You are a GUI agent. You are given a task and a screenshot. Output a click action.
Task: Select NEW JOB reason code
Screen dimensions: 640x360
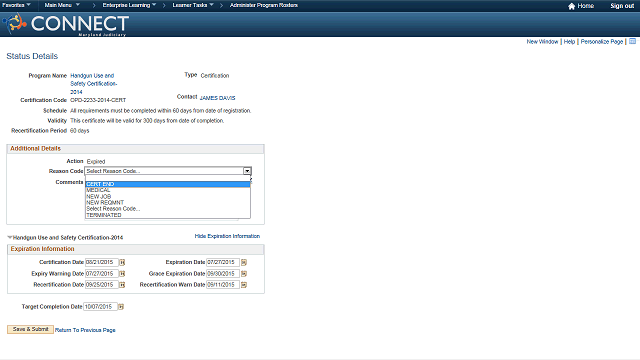[x=168, y=196]
